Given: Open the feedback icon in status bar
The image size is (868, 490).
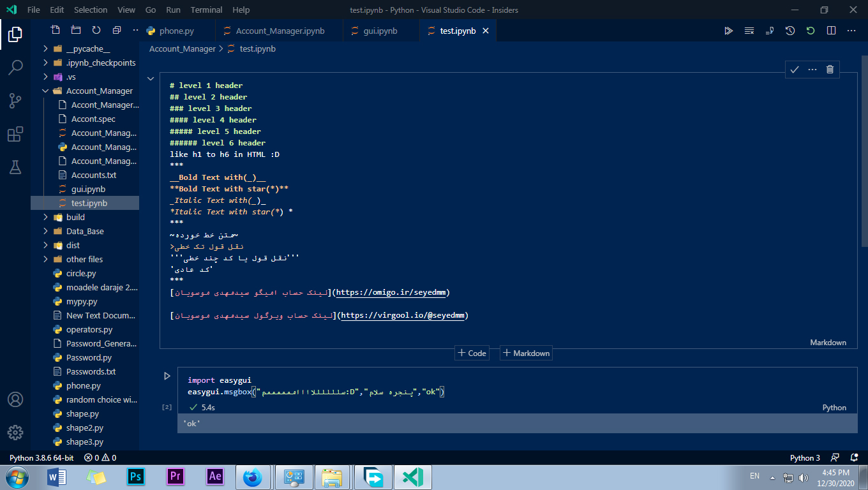Looking at the screenshot, I should (835, 457).
